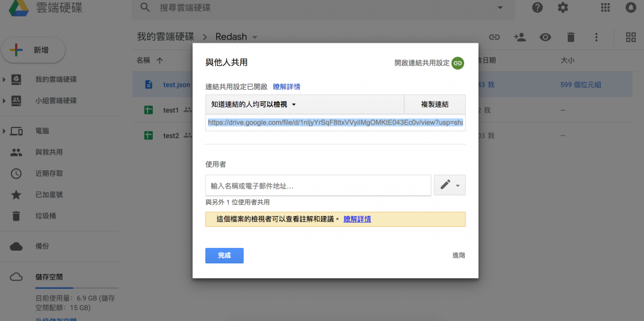Click the Google Drive logo icon
The width and height of the screenshot is (644, 321).
click(19, 8)
